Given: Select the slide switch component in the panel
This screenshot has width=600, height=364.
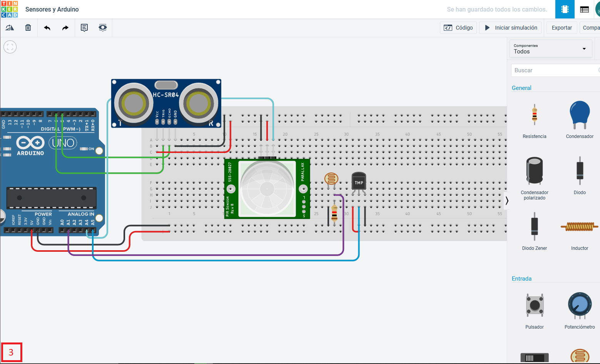Looking at the screenshot, I should (x=535, y=358).
